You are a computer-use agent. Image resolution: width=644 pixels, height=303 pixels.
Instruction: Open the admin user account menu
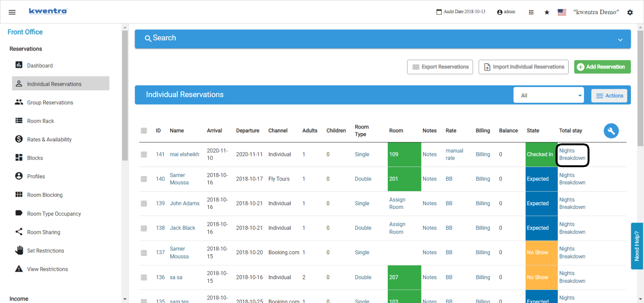(x=506, y=12)
